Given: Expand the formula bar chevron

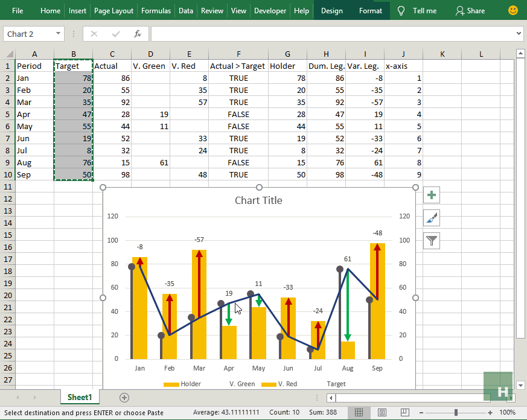Looking at the screenshot, I should [519, 34].
